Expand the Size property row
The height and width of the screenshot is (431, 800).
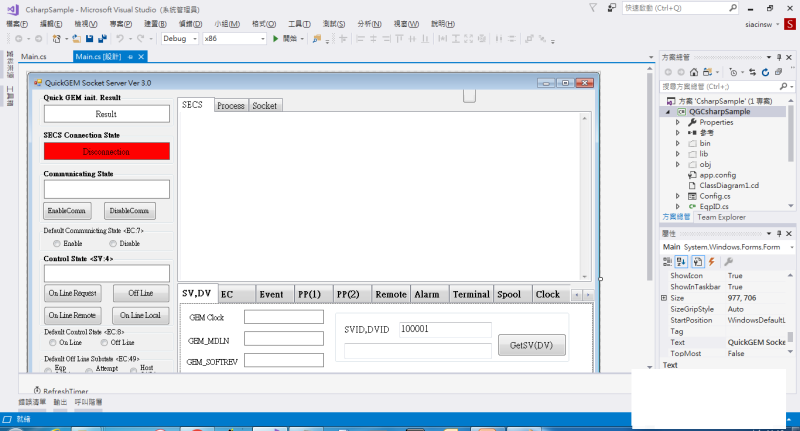tap(664, 298)
